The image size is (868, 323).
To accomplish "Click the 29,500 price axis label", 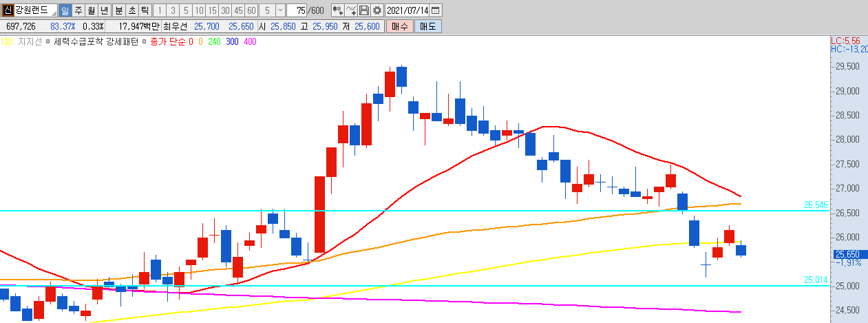I will point(847,67).
